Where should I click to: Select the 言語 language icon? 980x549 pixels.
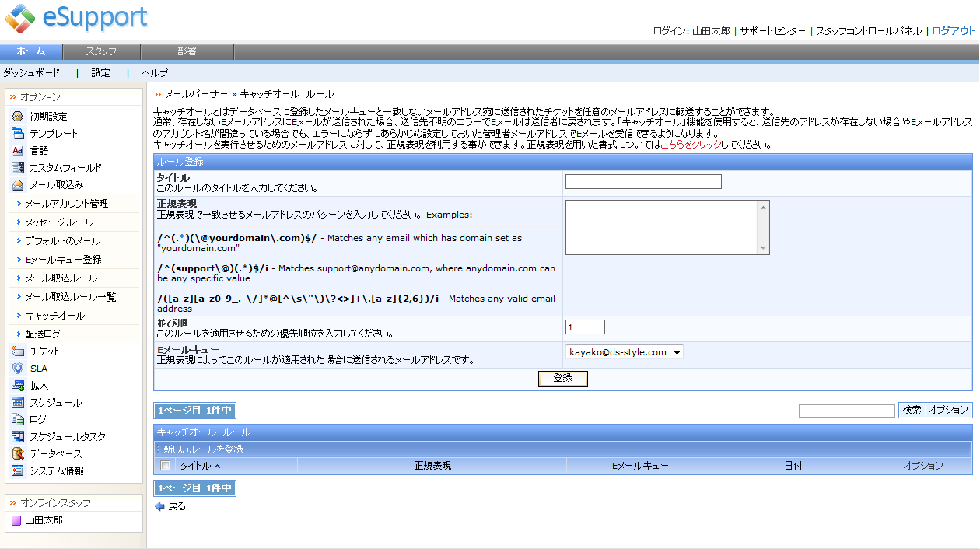click(x=18, y=150)
